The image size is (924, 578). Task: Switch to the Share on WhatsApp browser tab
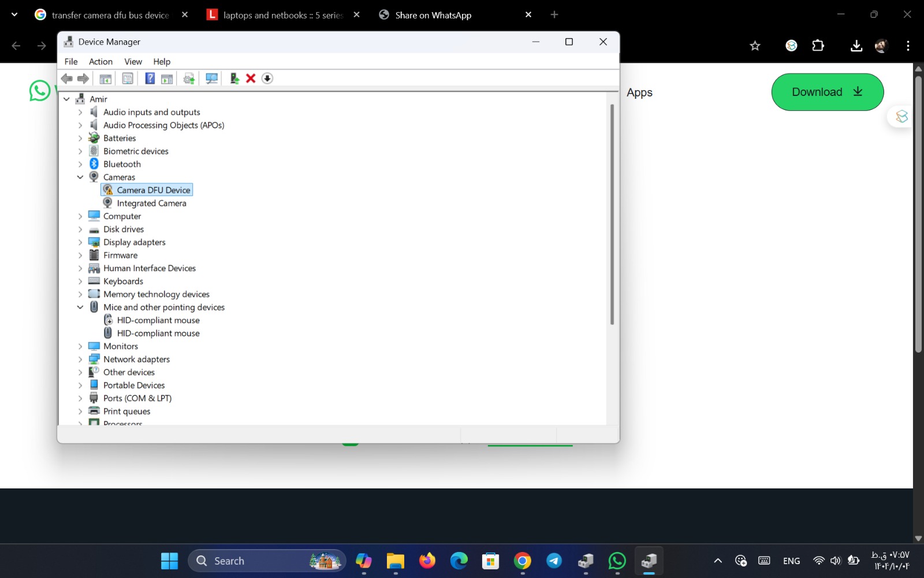click(433, 14)
